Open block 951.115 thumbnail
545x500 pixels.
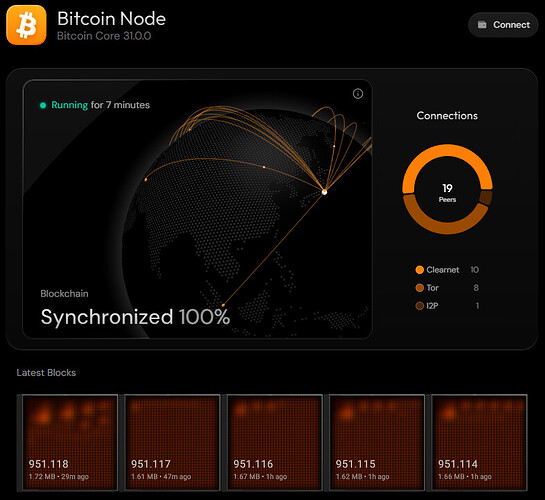click(x=377, y=442)
